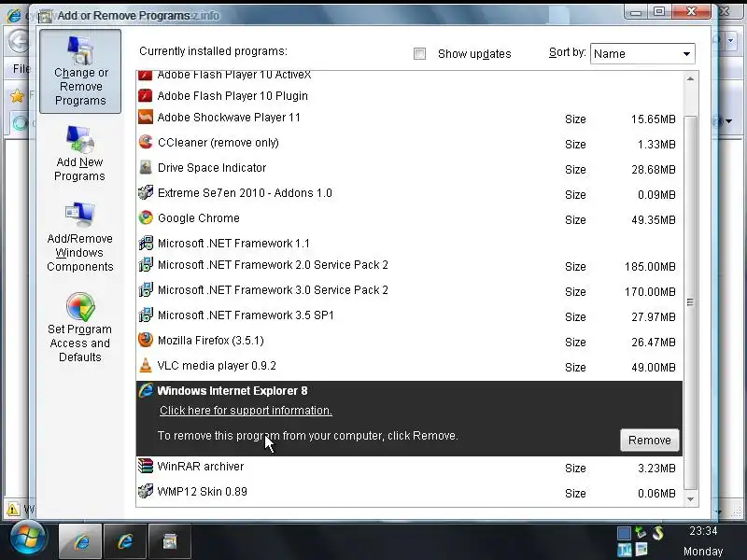Select the Extreme Se7en 2010 Addons icon
The height and width of the screenshot is (560, 747).
tap(146, 192)
